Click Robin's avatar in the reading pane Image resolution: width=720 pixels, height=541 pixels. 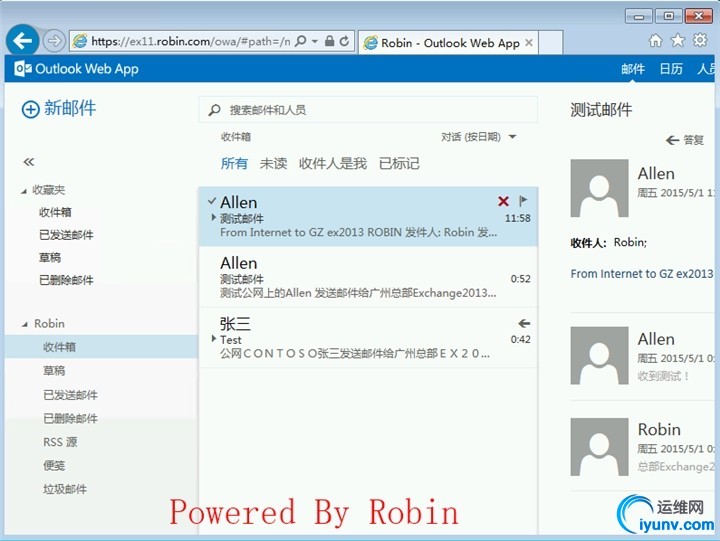pyautogui.click(x=599, y=446)
